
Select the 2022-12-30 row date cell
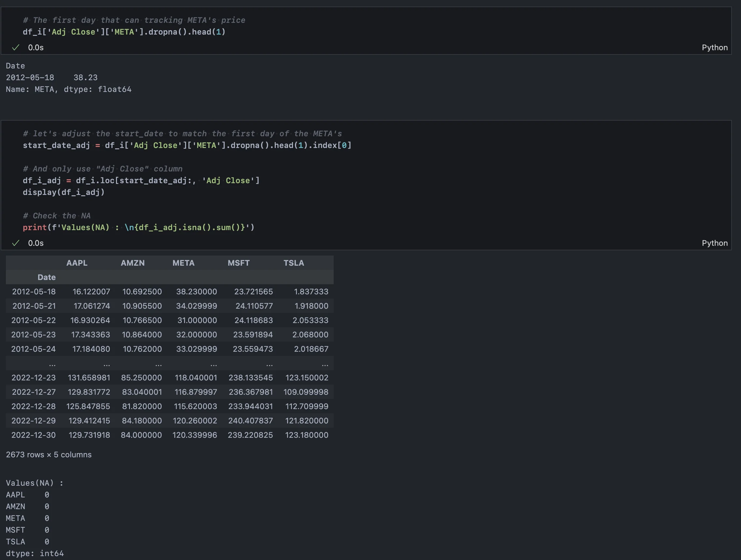click(34, 435)
